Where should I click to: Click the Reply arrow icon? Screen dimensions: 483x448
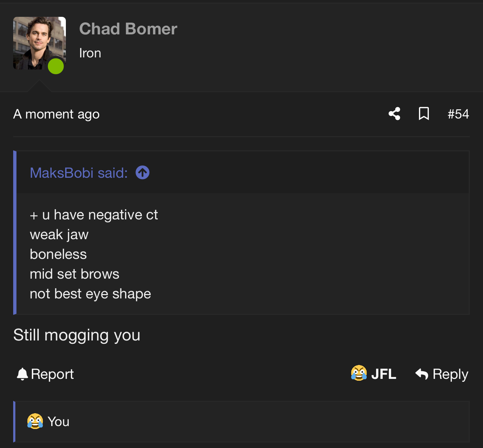click(422, 374)
